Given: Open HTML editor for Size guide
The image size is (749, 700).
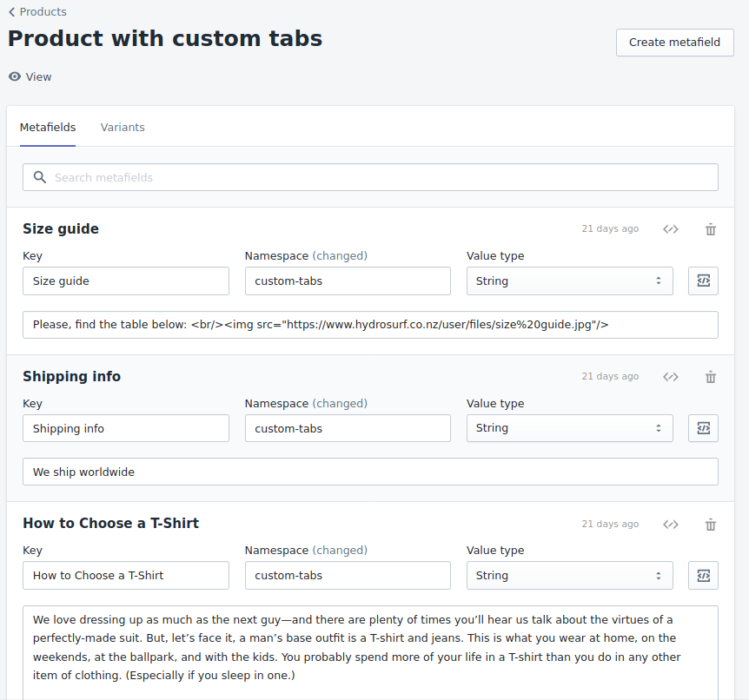Looking at the screenshot, I should 703,281.
